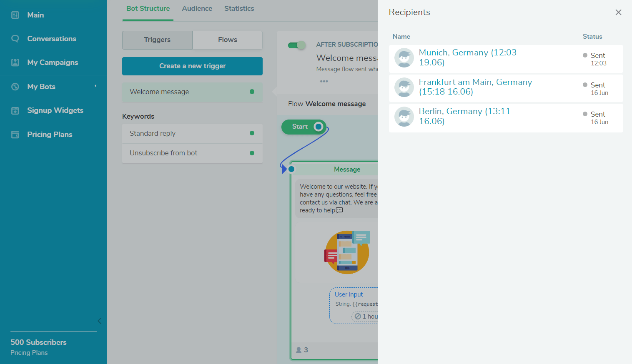Collapse the sidebar using the bottom chevron

[x=99, y=321]
